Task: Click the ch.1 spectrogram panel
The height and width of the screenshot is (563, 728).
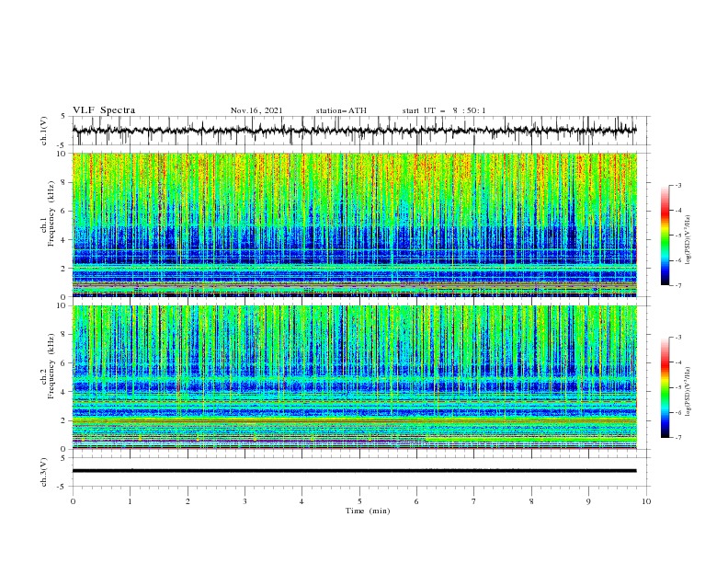Action: (x=354, y=224)
